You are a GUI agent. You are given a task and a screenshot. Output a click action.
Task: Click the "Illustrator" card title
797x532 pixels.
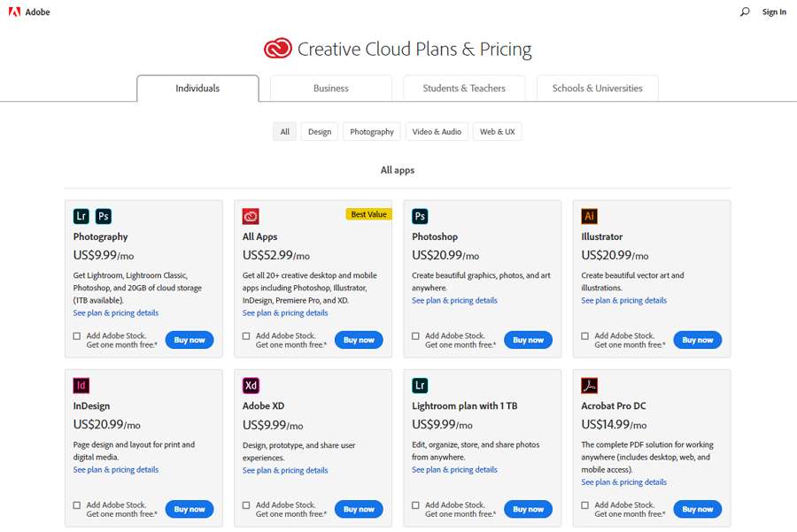[x=602, y=236]
